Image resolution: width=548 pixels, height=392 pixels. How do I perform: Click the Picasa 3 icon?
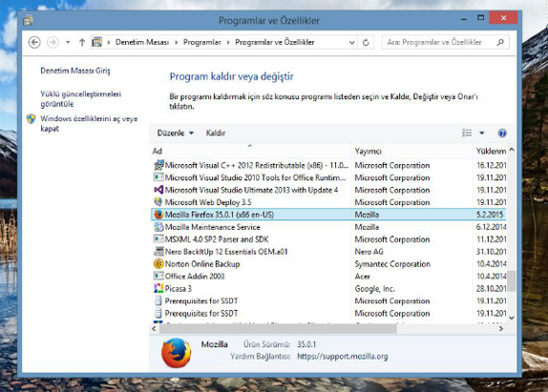point(158,288)
